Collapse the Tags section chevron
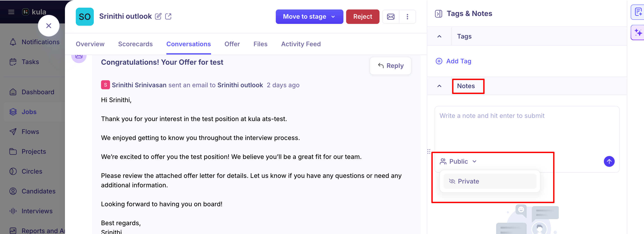Image resolution: width=644 pixels, height=234 pixels. (439, 37)
